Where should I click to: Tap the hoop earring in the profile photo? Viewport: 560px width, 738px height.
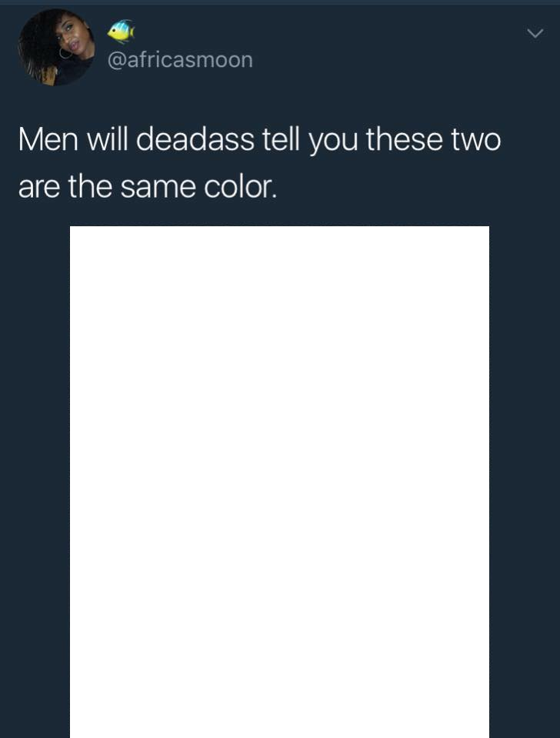click(66, 52)
